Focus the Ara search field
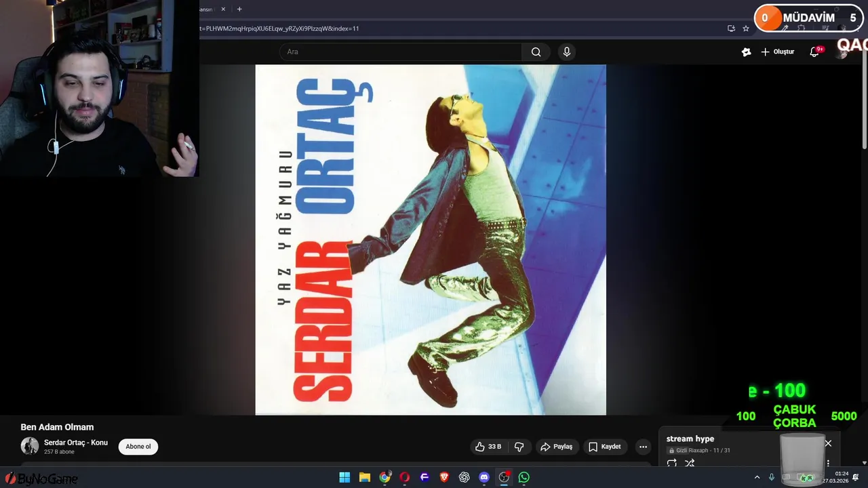The image size is (868, 488). [x=400, y=52]
